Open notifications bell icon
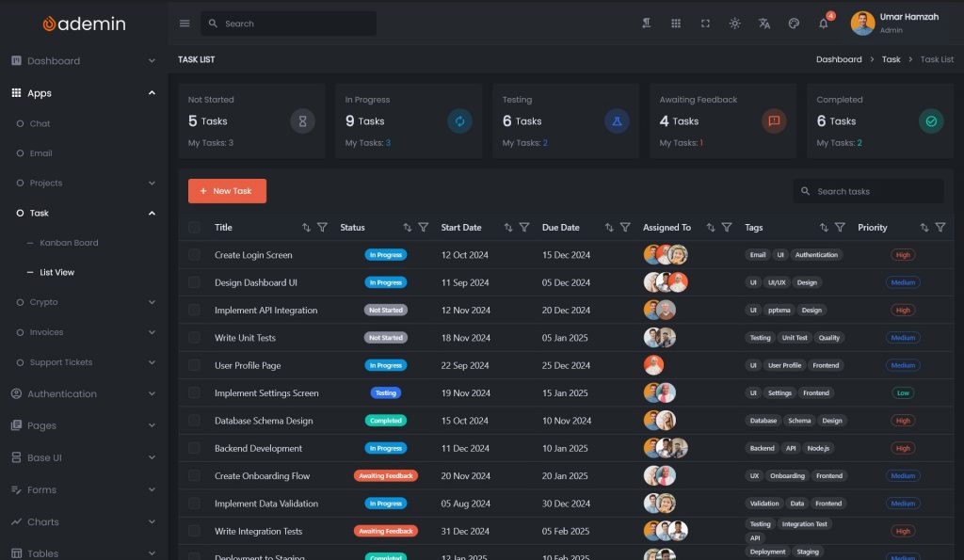964x560 pixels. pos(824,24)
